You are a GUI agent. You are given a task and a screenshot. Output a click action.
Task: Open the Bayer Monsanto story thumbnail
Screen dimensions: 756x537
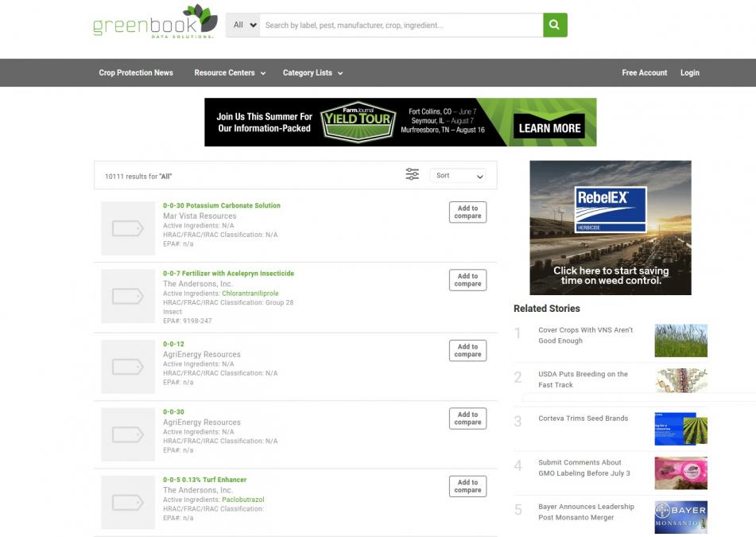[680, 517]
